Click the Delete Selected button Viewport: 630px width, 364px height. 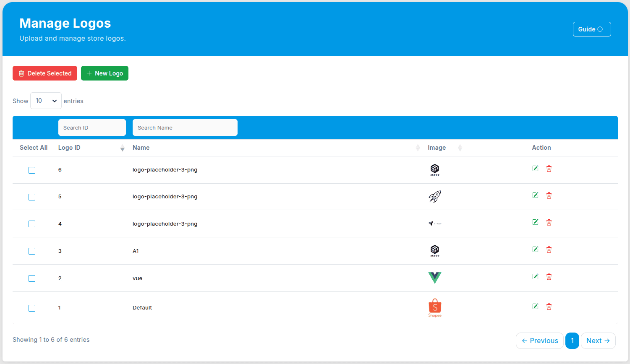point(45,73)
